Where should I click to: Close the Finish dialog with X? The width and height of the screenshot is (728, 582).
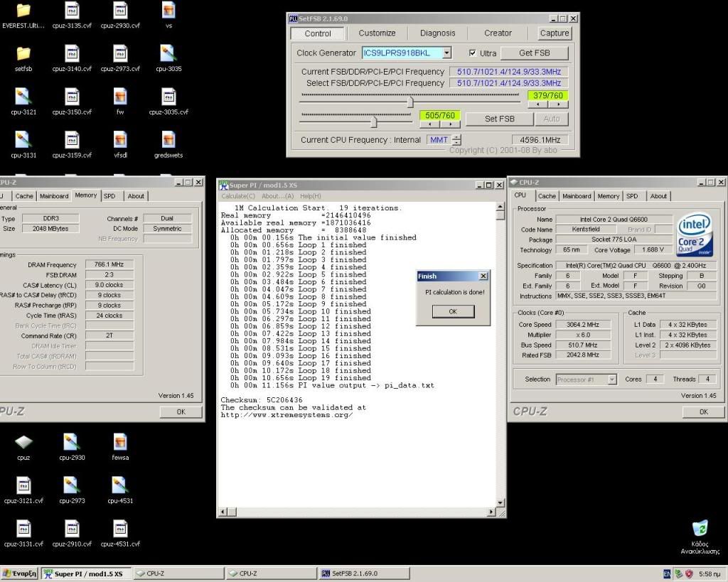click(483, 276)
